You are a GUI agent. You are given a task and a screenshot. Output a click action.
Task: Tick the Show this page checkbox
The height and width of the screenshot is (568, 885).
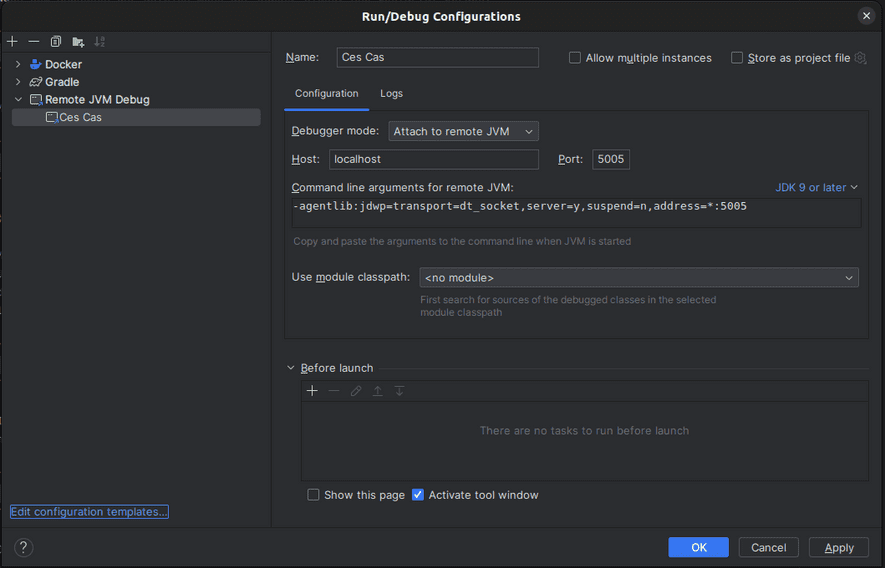(x=313, y=495)
